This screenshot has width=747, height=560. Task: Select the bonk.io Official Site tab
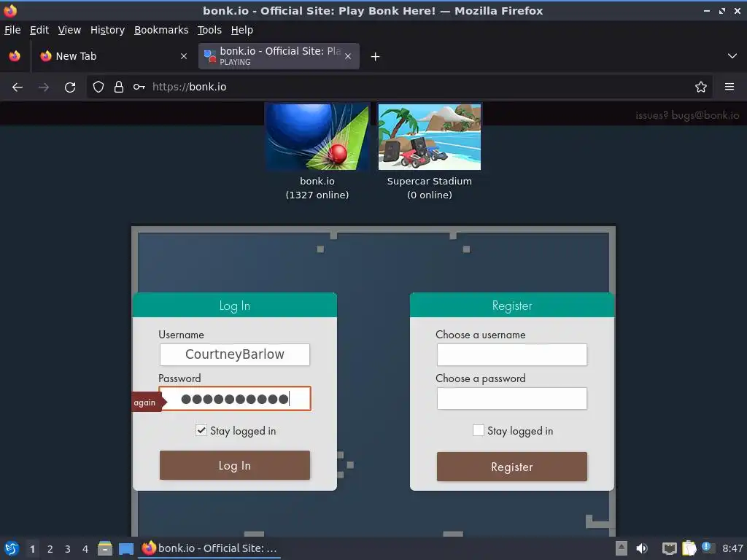[279, 56]
